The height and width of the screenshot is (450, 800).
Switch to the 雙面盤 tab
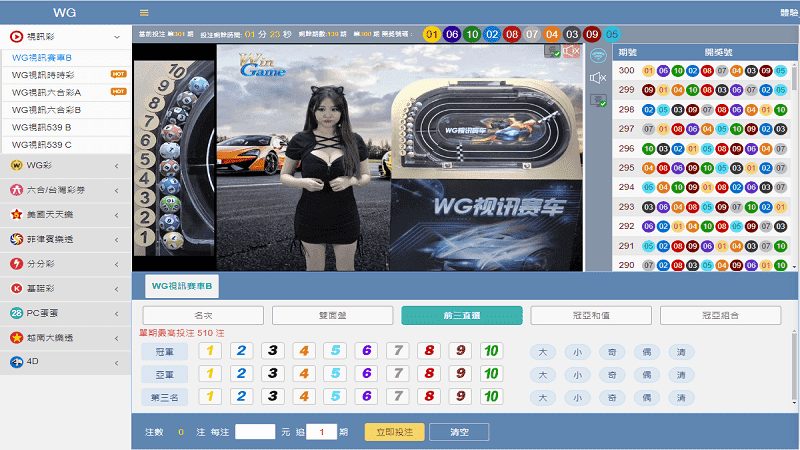[x=332, y=315]
